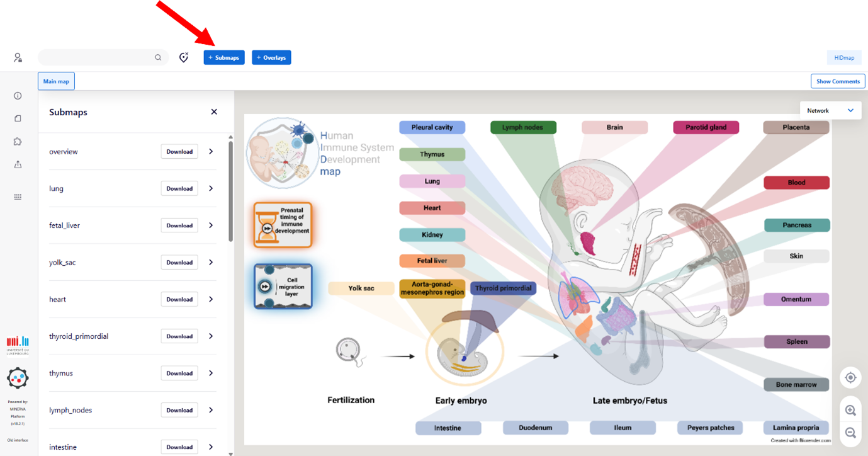Open the thymus submap chevron
Viewport: 868px width, 456px height.
click(x=211, y=373)
